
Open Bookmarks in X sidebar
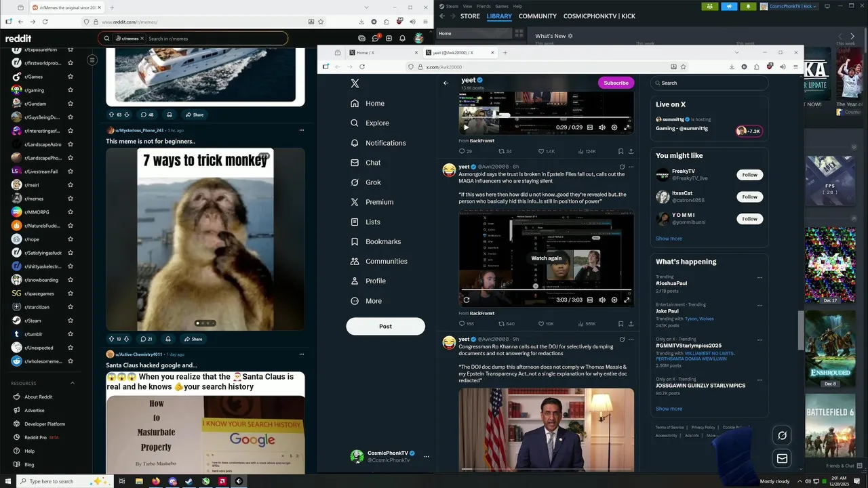pos(376,241)
